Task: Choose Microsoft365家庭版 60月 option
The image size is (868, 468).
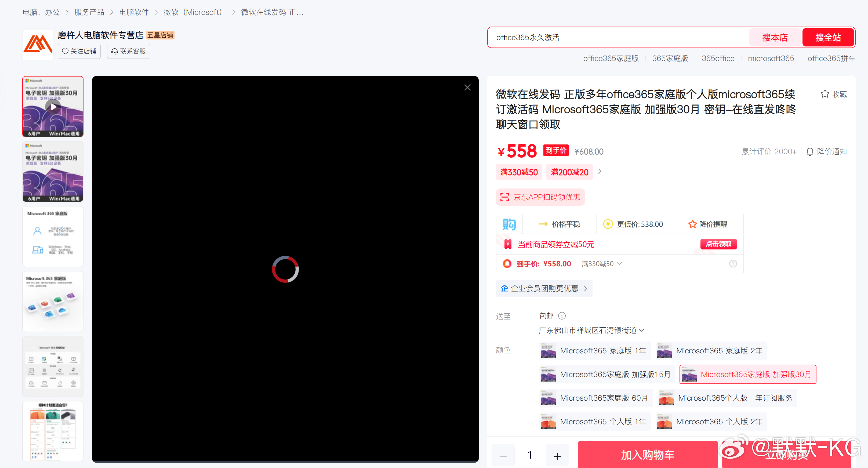Action: click(595, 398)
